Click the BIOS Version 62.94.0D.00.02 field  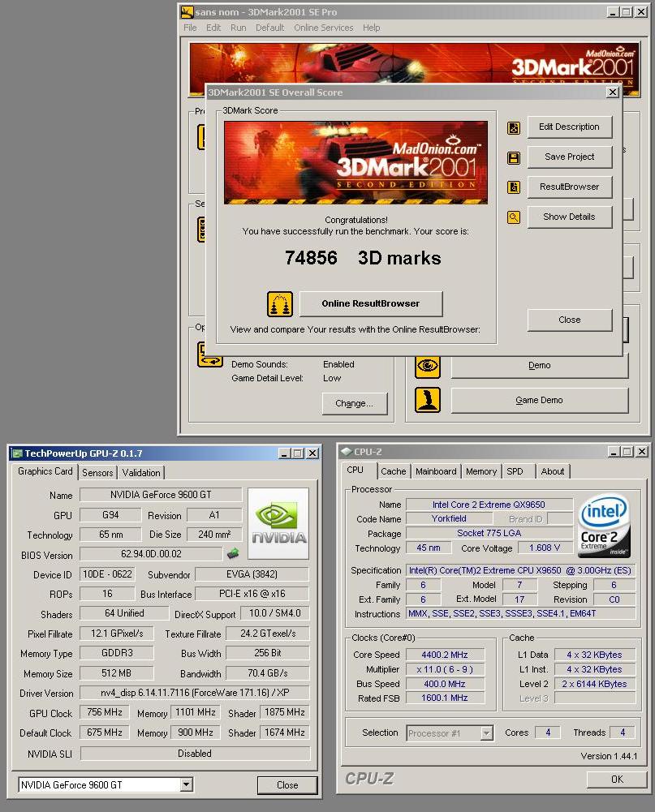pyautogui.click(x=151, y=554)
